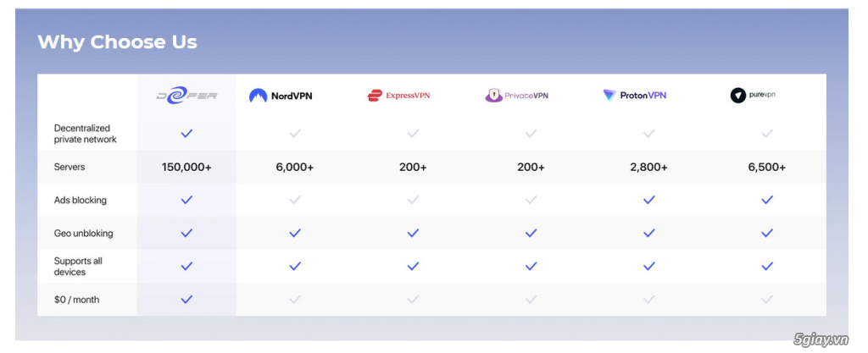The height and width of the screenshot is (353, 868).
Task: Click Deeper's $0 / month checkmark
Action: [186, 300]
